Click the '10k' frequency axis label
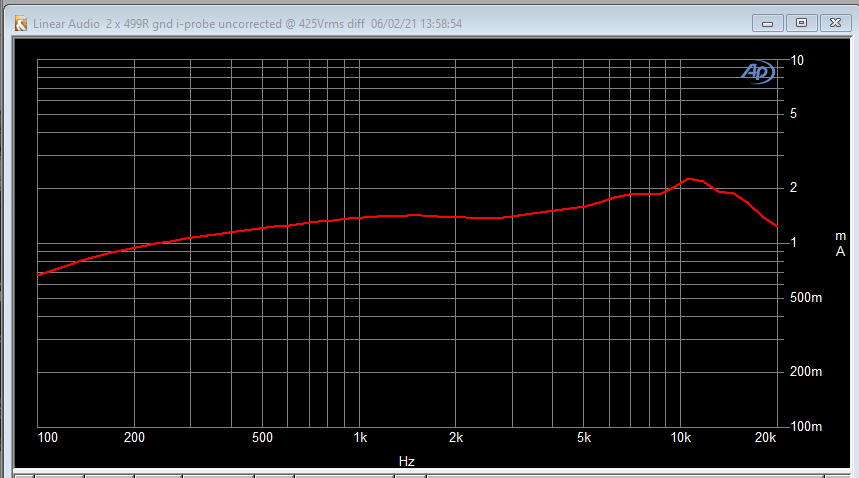Viewport: 859px width, 478px height. coord(681,437)
